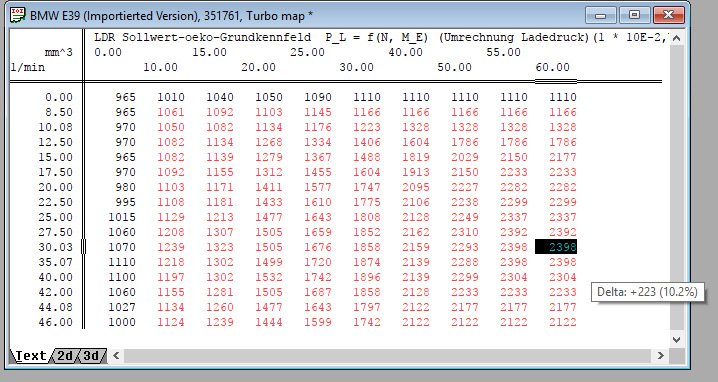The height and width of the screenshot is (382, 718).
Task: Select column header 10.00
Action: coord(160,67)
